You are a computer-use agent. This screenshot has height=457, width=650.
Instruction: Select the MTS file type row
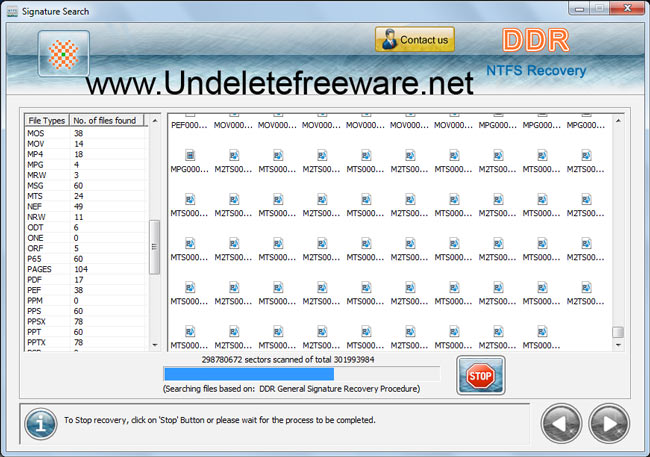click(x=86, y=196)
